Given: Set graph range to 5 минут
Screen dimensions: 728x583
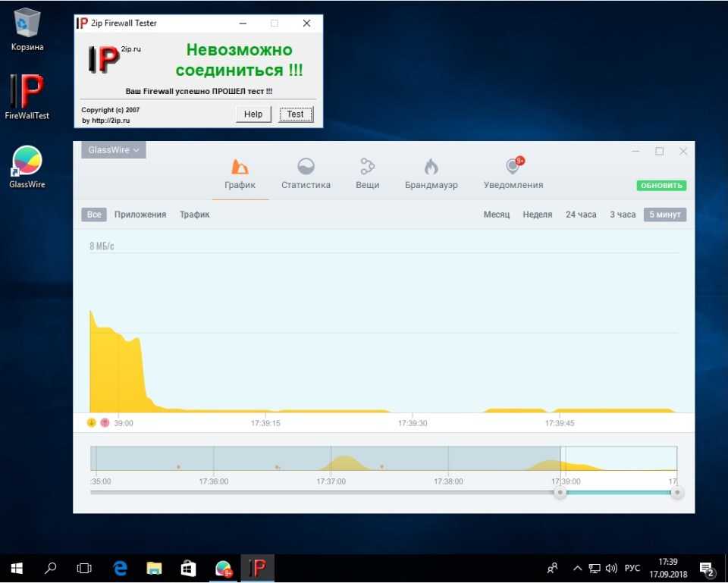Looking at the screenshot, I should coord(665,215).
